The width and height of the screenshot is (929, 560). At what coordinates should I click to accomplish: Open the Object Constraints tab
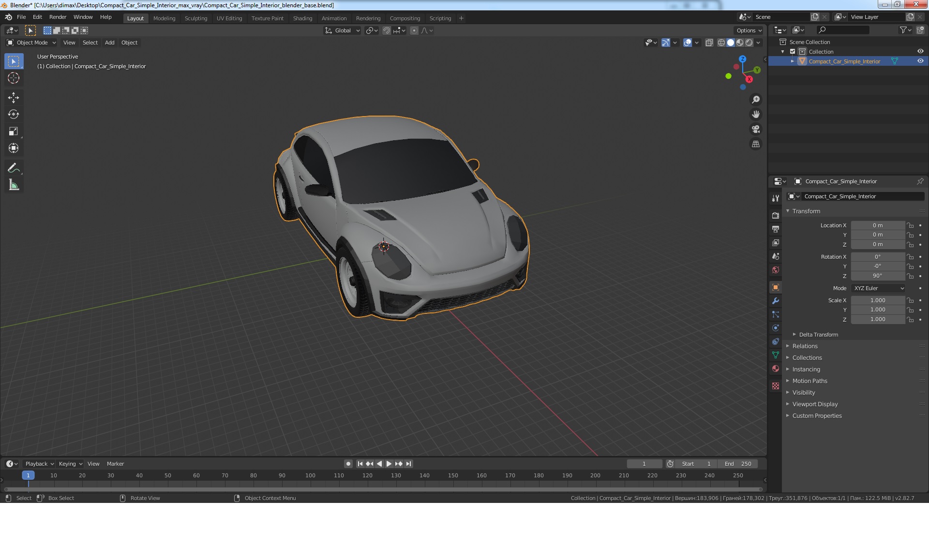776,341
